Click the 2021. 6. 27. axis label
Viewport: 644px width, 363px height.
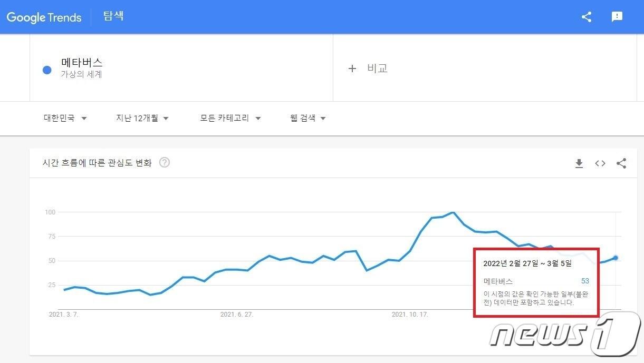pos(237,314)
